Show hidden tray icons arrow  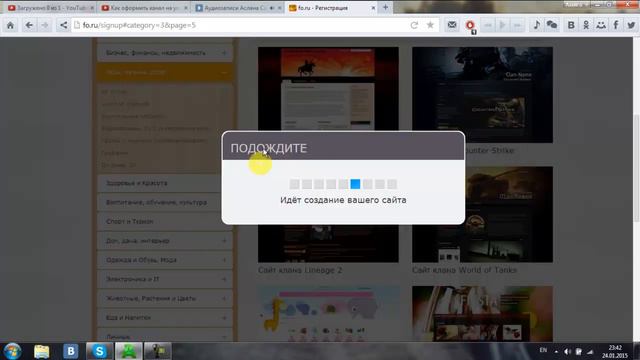point(556,351)
